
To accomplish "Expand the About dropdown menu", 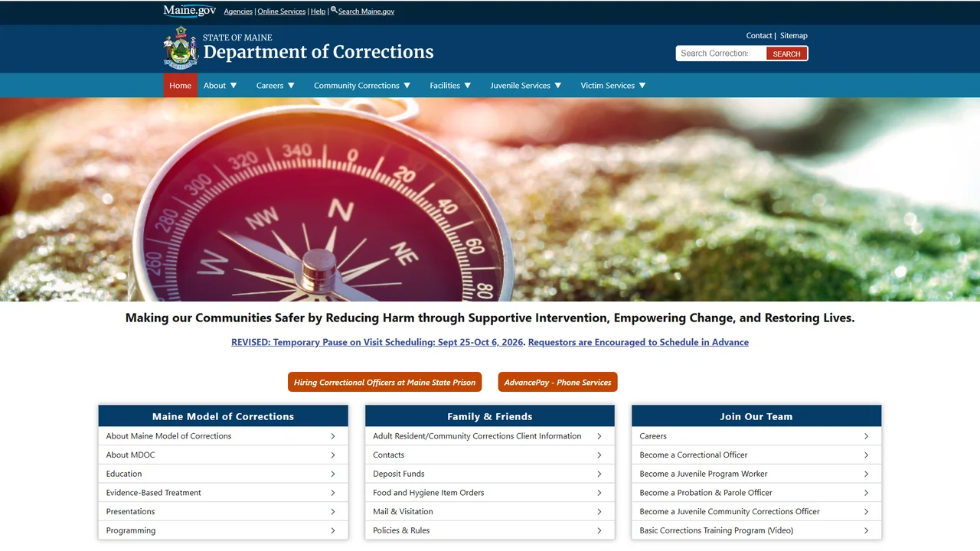I will pyautogui.click(x=220, y=86).
